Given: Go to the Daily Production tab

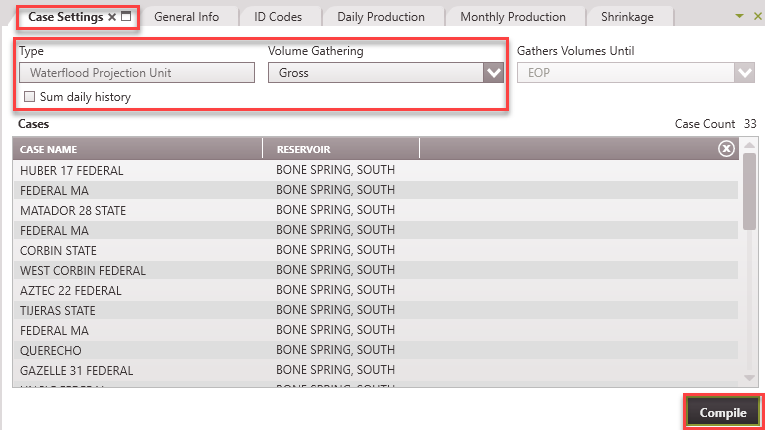Looking at the screenshot, I should tap(380, 17).
